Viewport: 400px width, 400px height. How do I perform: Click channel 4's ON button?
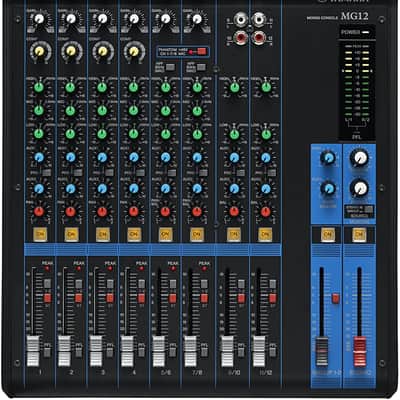134,235
